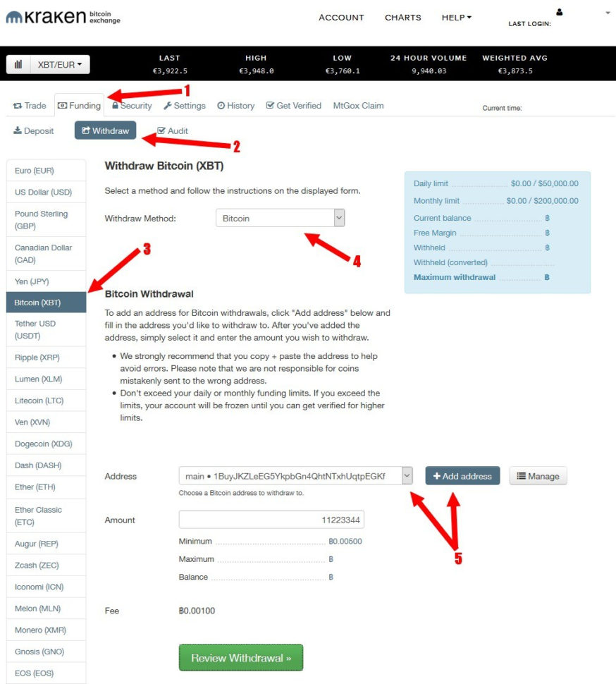
Task: Open the CHARTS menu item
Action: click(x=402, y=17)
